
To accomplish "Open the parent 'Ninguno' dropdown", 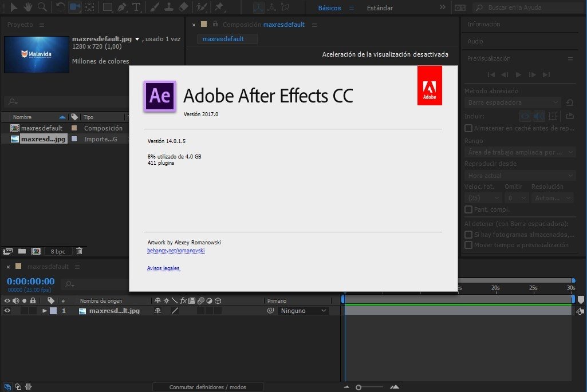I will 303,311.
